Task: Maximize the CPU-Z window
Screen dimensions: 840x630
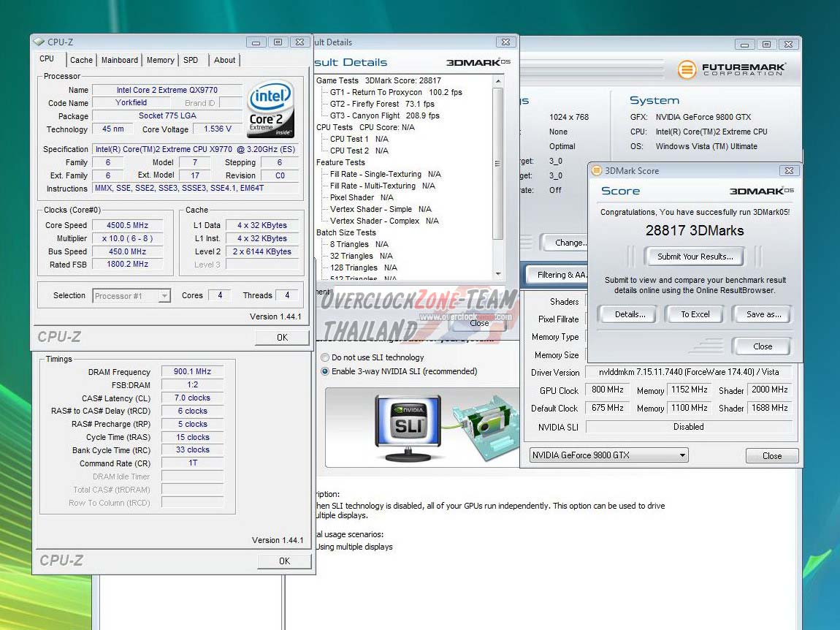Action: [278, 42]
